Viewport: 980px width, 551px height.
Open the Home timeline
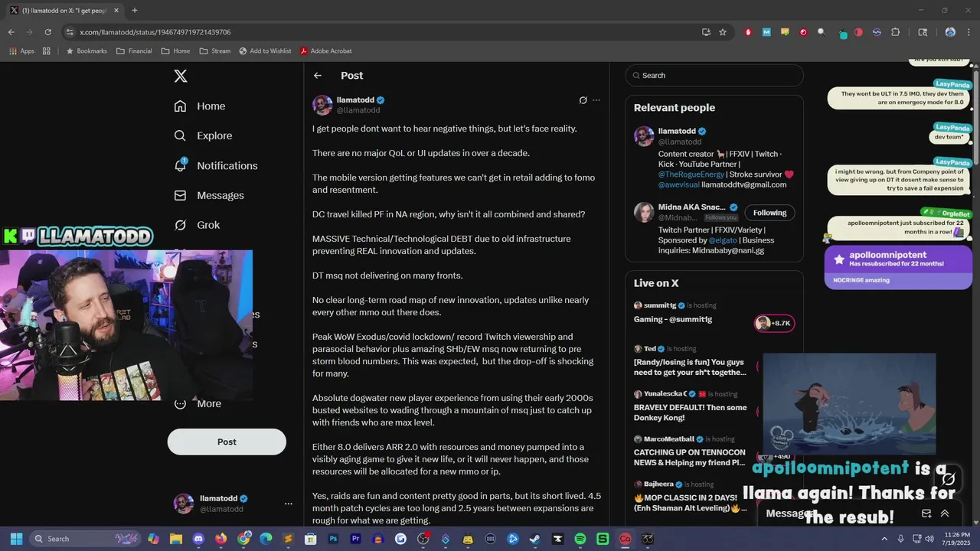pos(200,106)
